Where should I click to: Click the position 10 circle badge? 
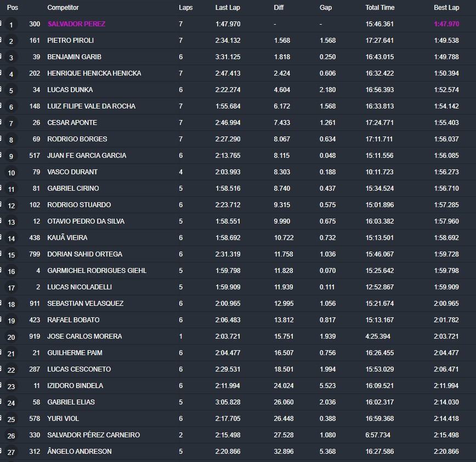click(x=12, y=173)
